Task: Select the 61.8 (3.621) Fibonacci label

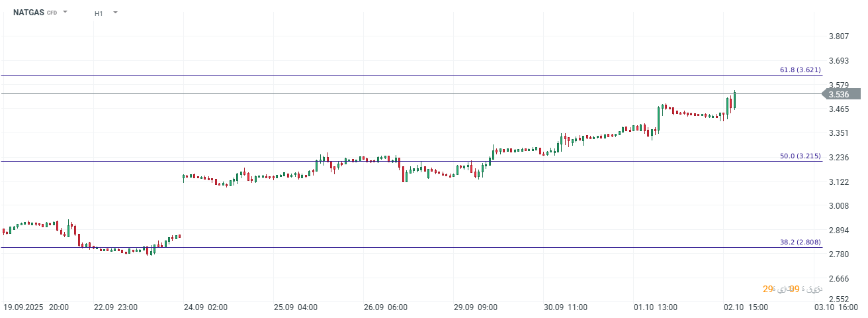Action: pos(800,70)
